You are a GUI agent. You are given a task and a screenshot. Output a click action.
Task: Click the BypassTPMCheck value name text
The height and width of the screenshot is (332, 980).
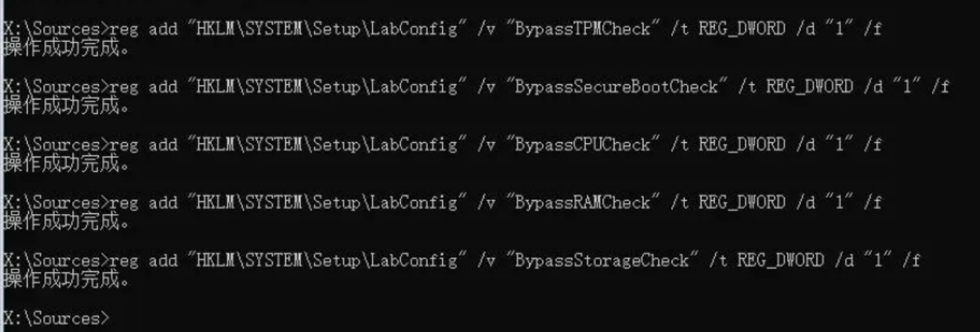click(x=582, y=28)
